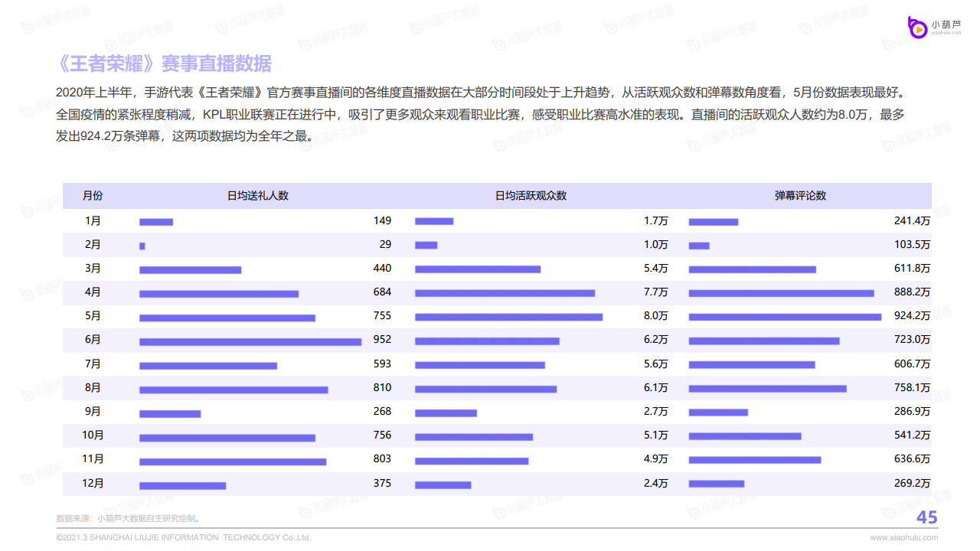Screen dimensions: 980x551
Task: Click the copyright text in the footer
Action: click(x=184, y=538)
